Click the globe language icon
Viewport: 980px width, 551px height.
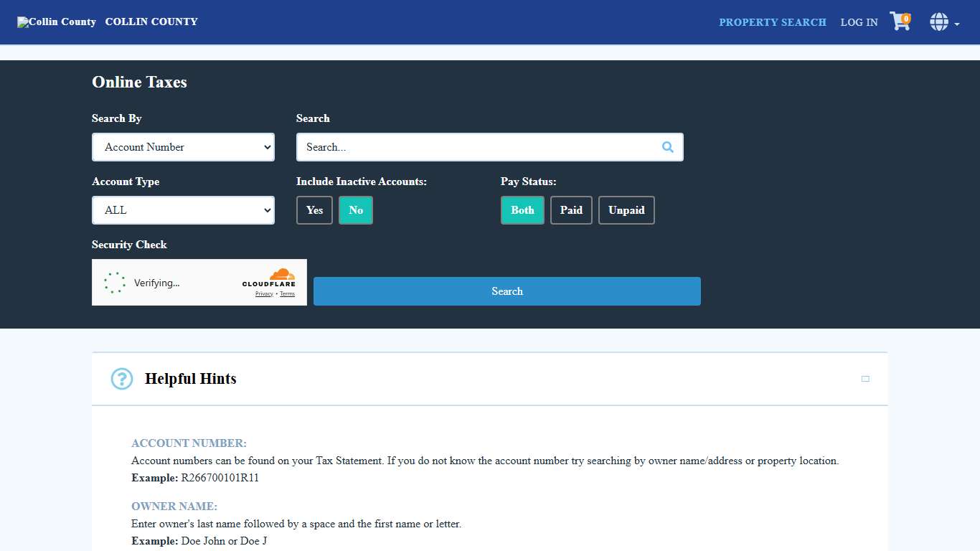938,22
